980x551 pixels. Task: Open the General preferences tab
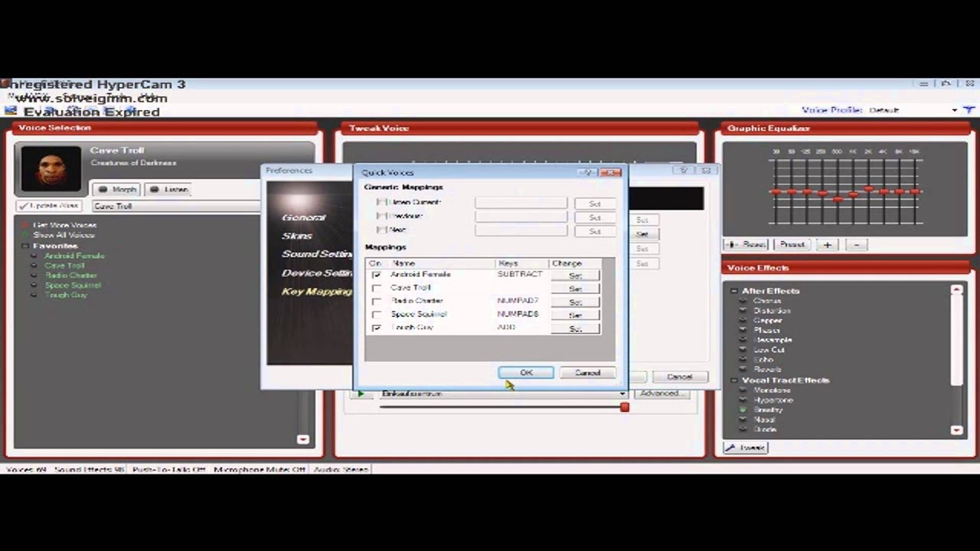[303, 217]
